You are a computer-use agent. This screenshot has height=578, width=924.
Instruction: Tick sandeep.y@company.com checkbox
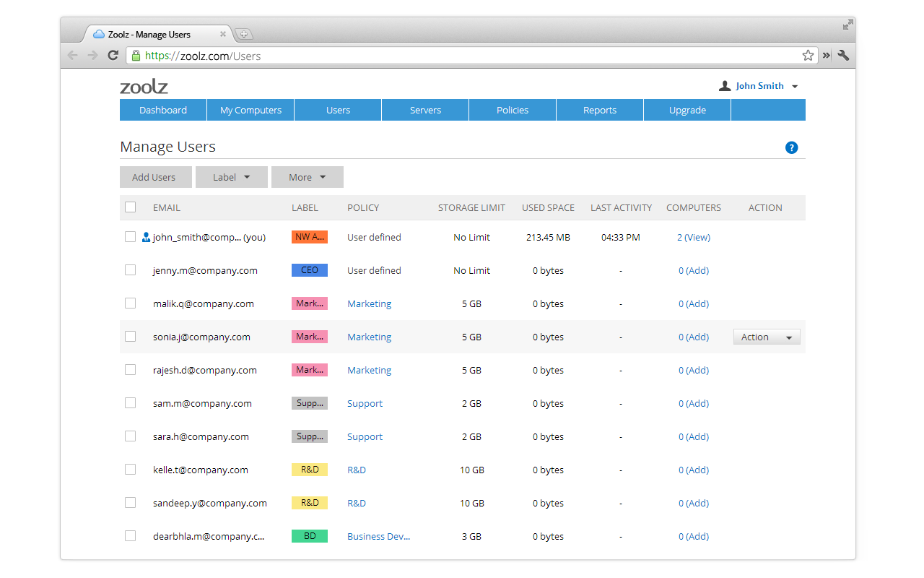130,503
